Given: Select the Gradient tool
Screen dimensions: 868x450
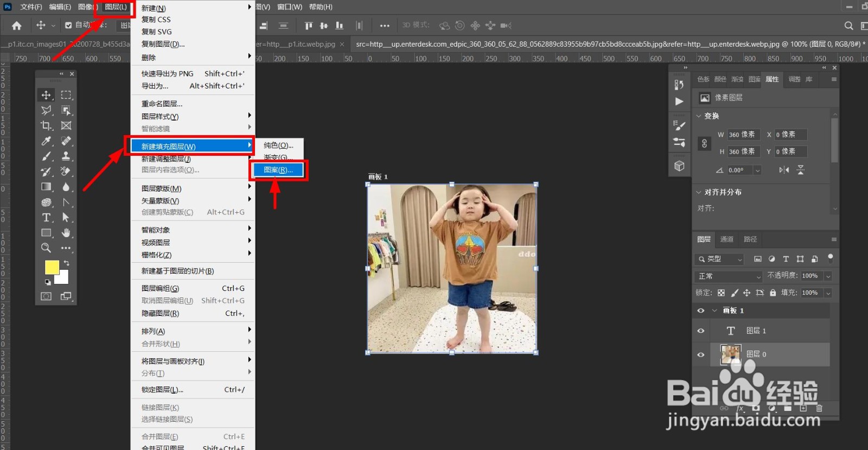Looking at the screenshot, I should click(x=46, y=187).
